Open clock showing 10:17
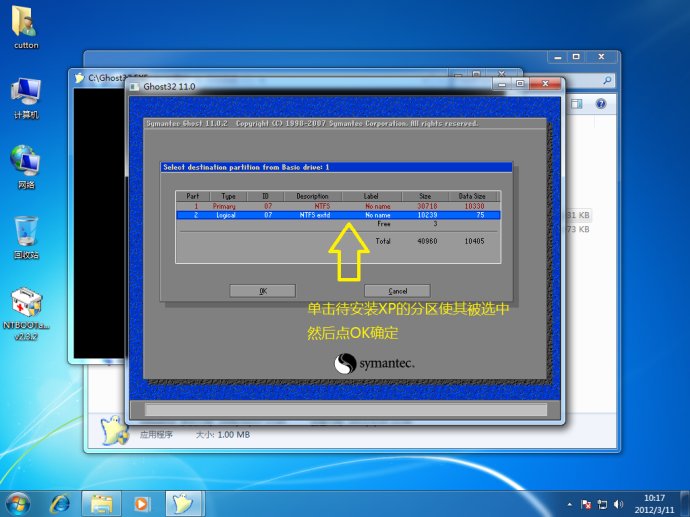This screenshot has width=690, height=517. [x=654, y=498]
